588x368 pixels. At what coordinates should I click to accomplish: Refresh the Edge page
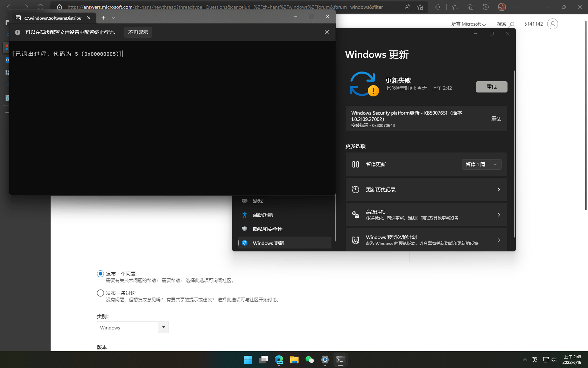[41, 7]
